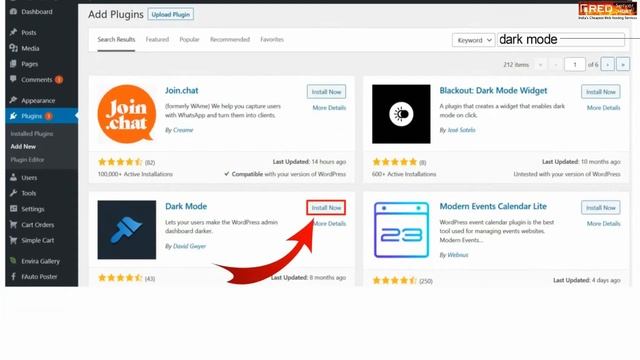Click '600+ Active Installations' text
640x360 pixels.
point(404,174)
